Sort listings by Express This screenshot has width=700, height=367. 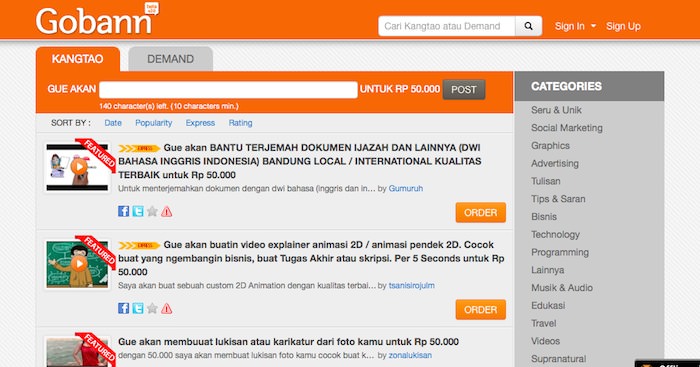(200, 123)
